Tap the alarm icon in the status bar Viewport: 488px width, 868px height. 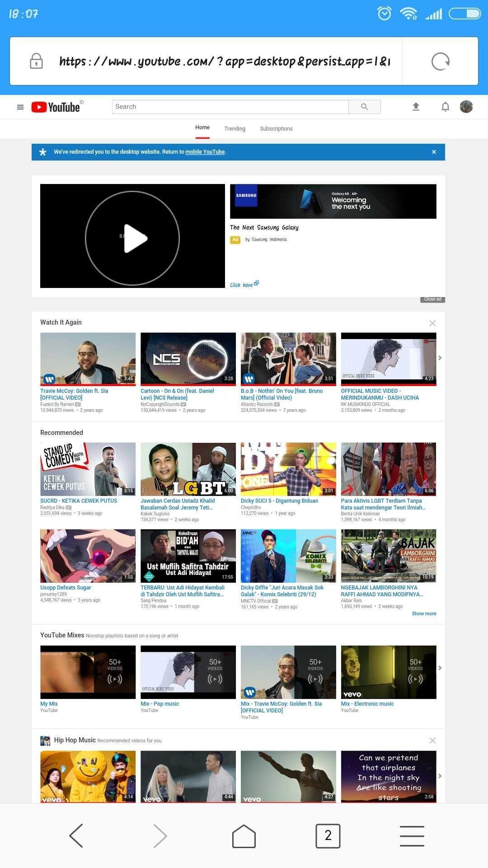pos(385,14)
